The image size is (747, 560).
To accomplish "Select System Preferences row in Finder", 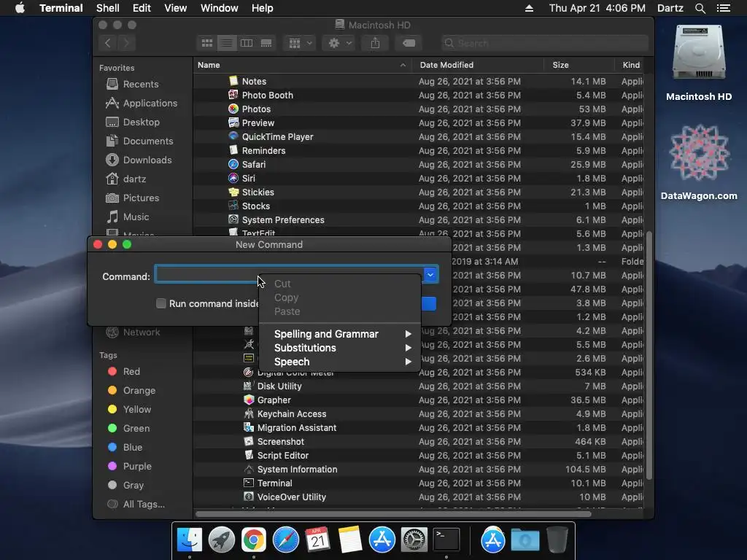I will click(x=418, y=220).
